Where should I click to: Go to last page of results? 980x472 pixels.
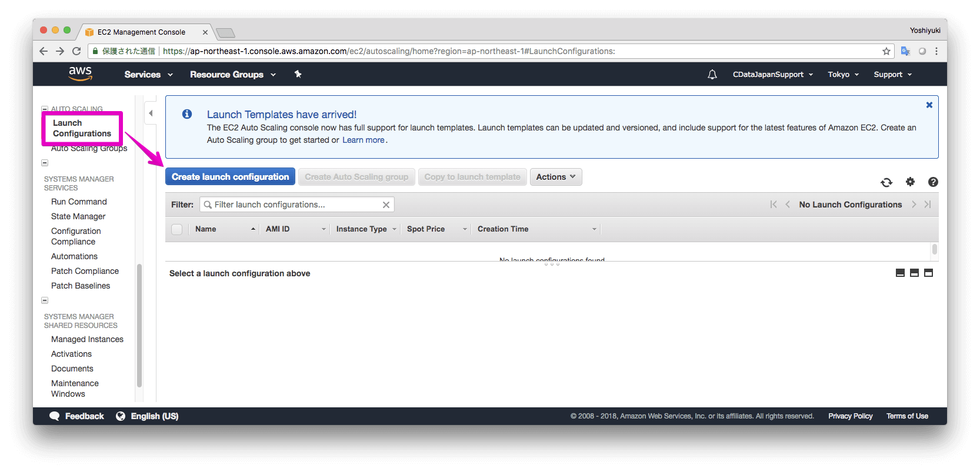pyautogui.click(x=928, y=205)
